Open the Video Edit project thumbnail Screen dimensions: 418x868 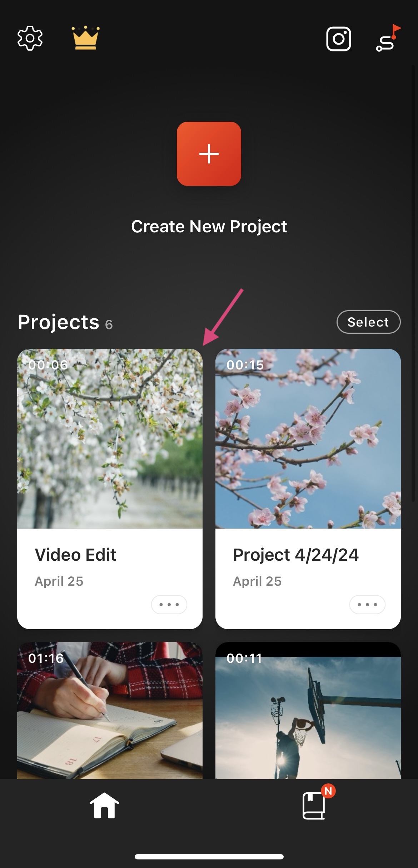coord(110,439)
